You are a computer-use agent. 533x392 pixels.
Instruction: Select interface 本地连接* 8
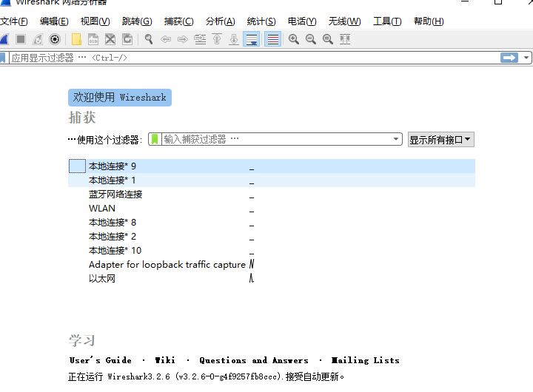[272, 223]
